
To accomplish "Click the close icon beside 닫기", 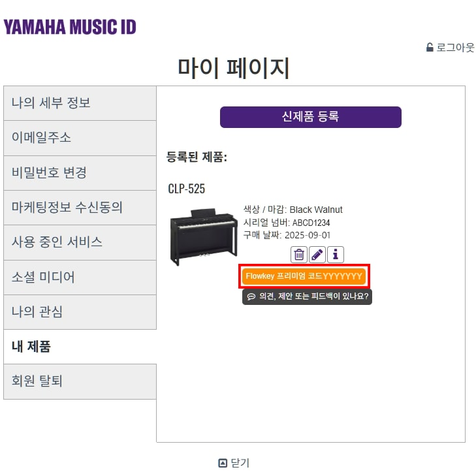I will coord(223,463).
